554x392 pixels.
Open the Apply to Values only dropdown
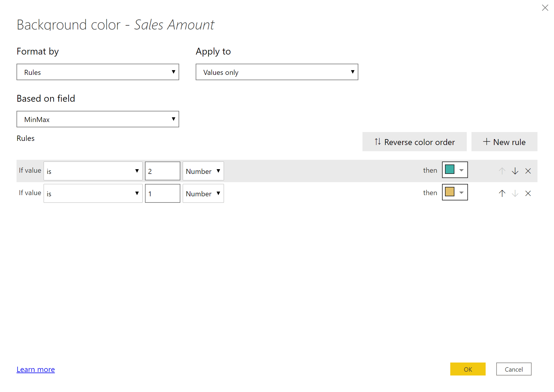[x=277, y=72]
